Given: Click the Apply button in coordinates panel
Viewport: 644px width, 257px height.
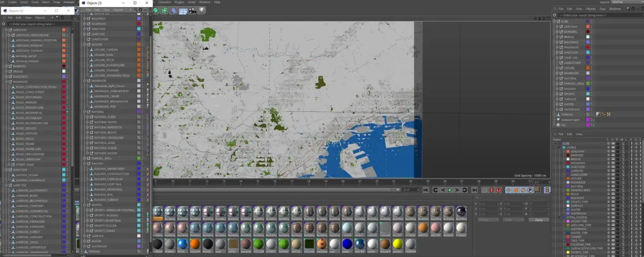Looking at the screenshot, I should tap(539, 220).
